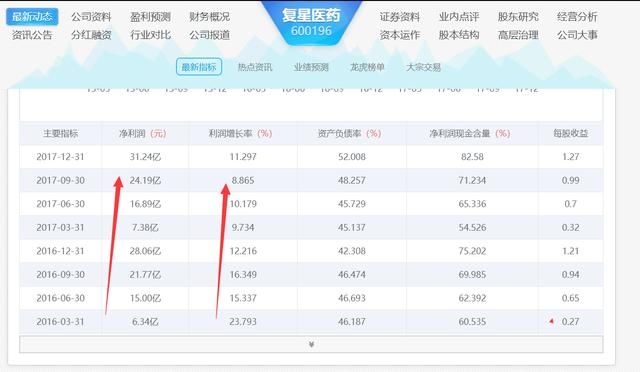Switch to 热点资讯 sub-tab

pyautogui.click(x=255, y=67)
